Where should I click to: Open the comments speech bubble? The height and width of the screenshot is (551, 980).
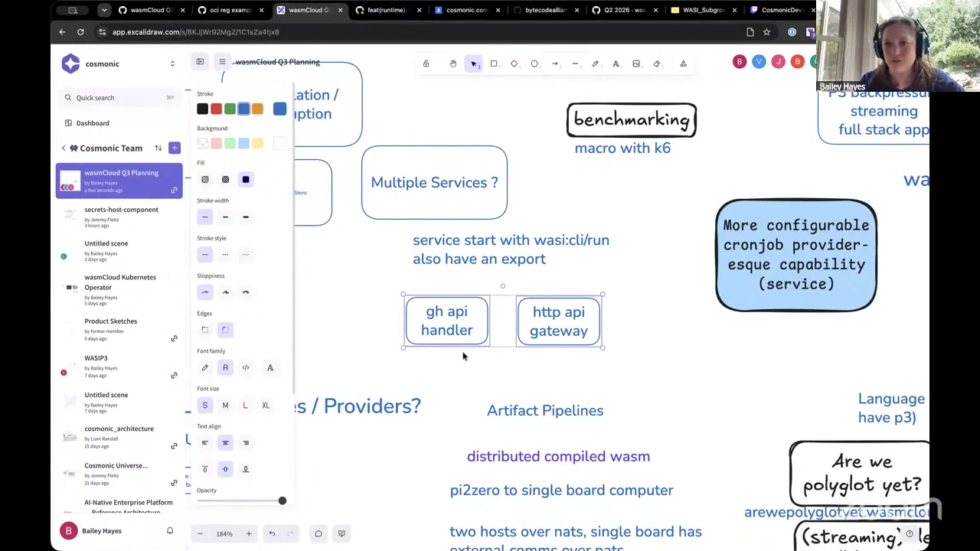coord(318,533)
